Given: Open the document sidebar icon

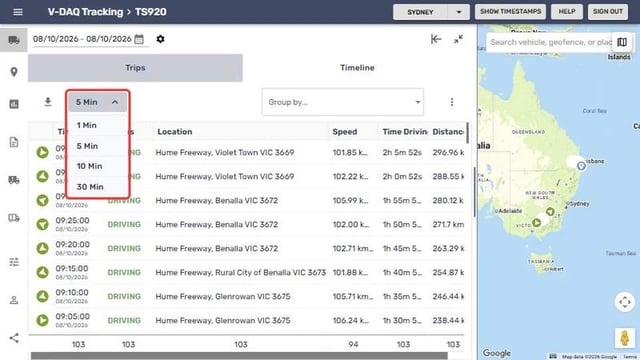Looking at the screenshot, I should [x=14, y=142].
